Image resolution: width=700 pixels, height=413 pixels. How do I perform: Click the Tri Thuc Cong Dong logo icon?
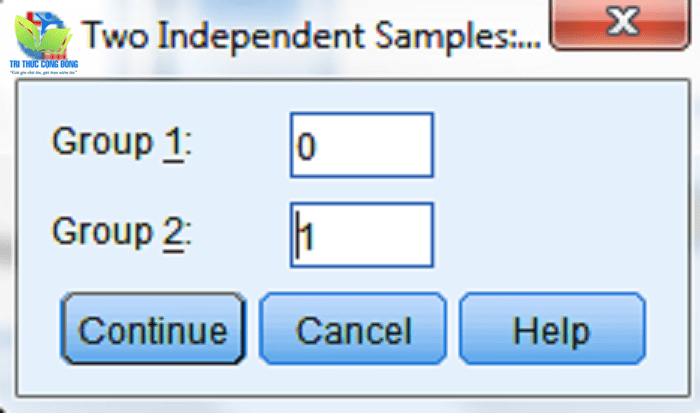click(43, 42)
